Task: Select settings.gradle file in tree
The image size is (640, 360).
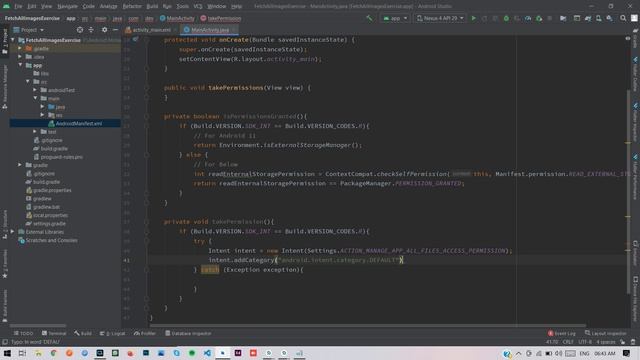Action: pos(46,224)
